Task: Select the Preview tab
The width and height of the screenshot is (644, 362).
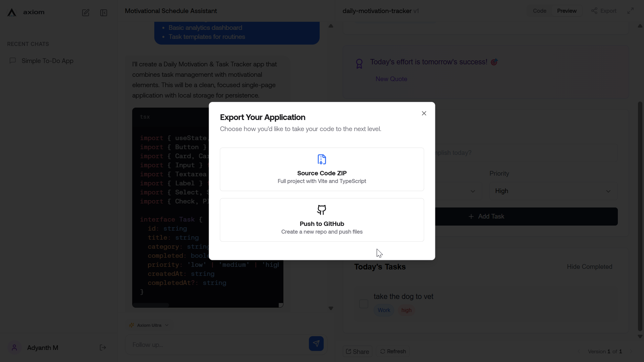Action: 567,10
